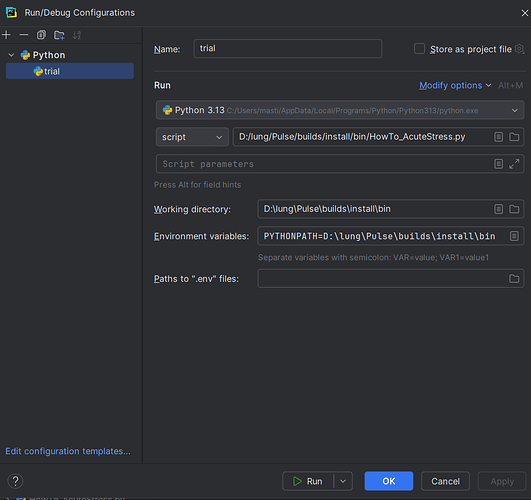
Task: Open the environment variables editor icon
Action: click(514, 236)
